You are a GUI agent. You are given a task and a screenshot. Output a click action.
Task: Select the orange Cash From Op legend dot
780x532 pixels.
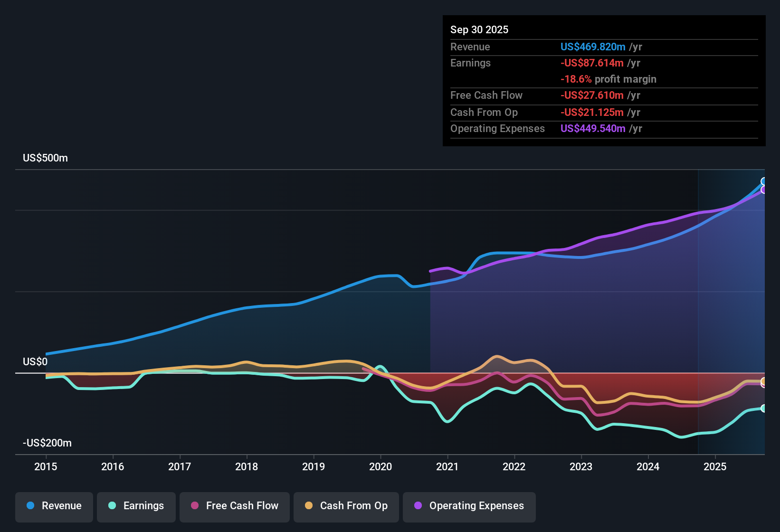click(x=309, y=506)
